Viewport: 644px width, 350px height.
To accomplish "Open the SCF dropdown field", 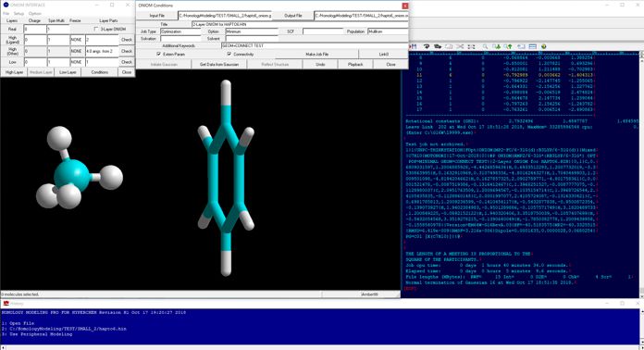I will [x=323, y=31].
